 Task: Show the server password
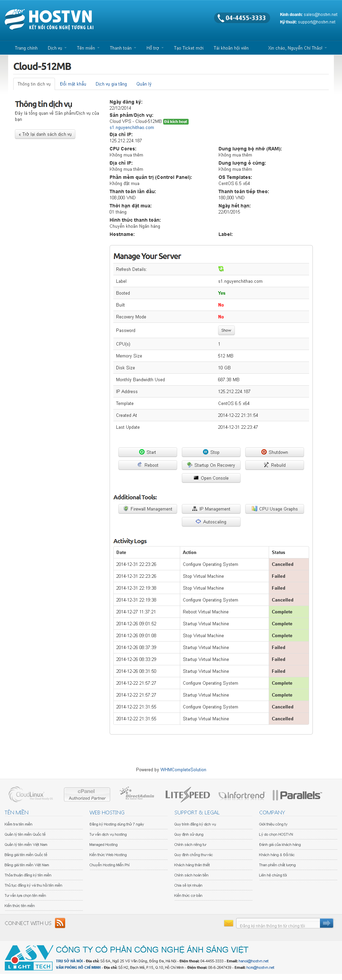[226, 330]
